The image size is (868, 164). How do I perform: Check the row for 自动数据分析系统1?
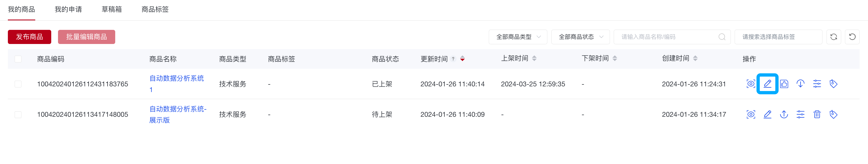(18, 84)
